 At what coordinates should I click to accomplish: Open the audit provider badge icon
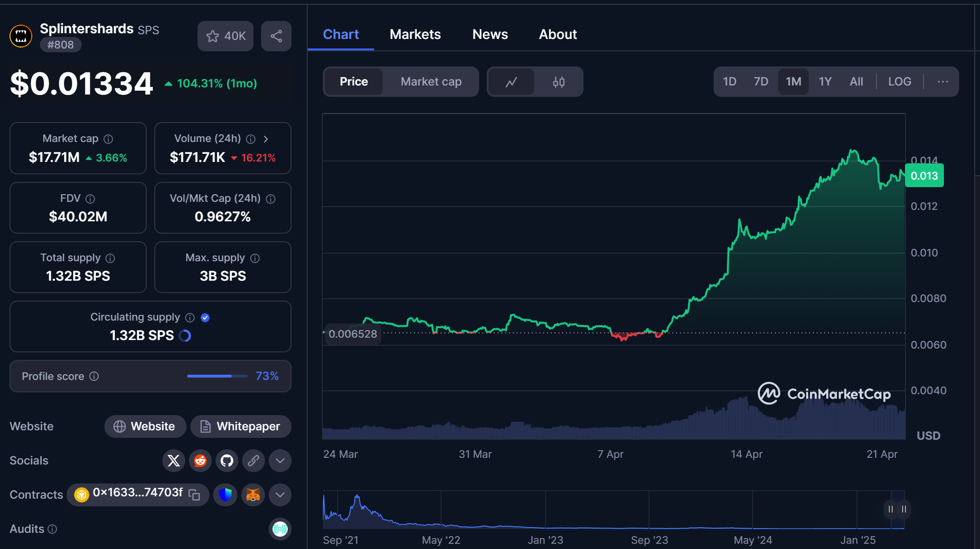point(280,529)
